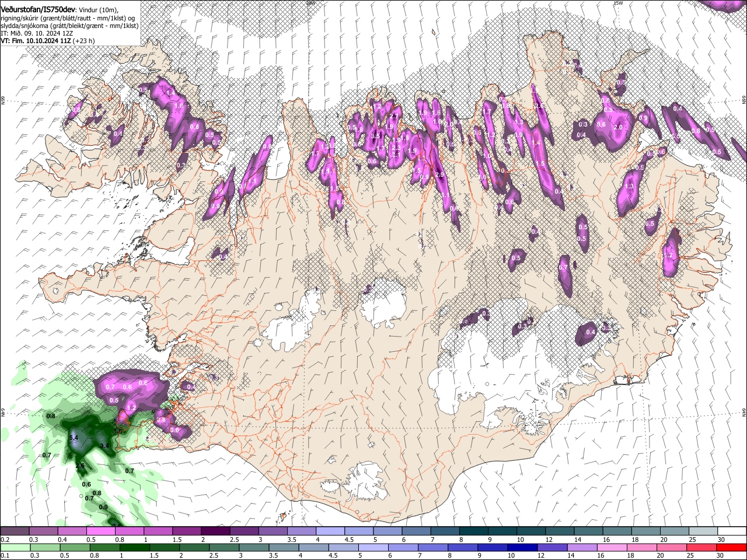Click the 3.4 rainfall value on the map
Image resolution: width=747 pixels, height=560 pixels.
click(x=105, y=446)
